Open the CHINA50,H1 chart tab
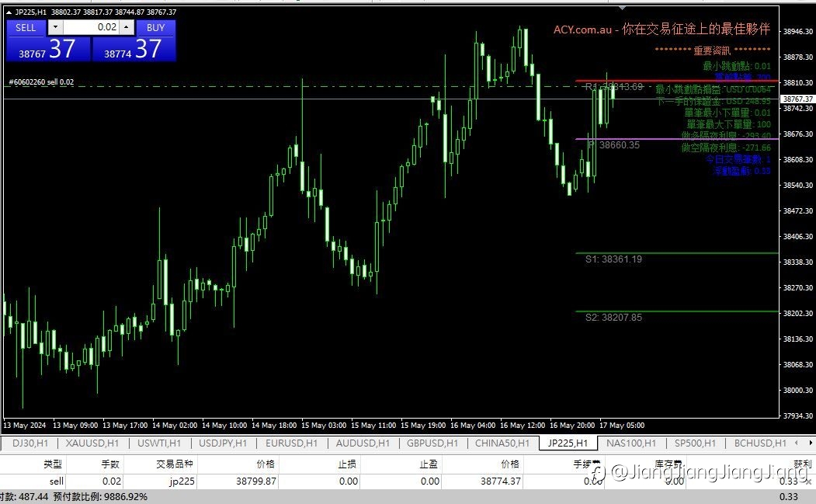Viewport: 816px width, 504px height. coord(502,443)
